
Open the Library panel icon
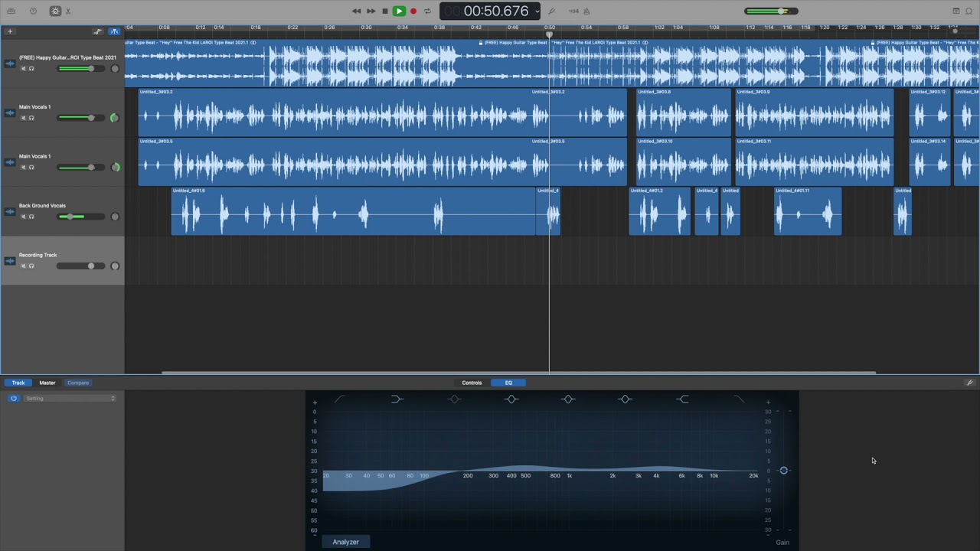click(x=11, y=11)
